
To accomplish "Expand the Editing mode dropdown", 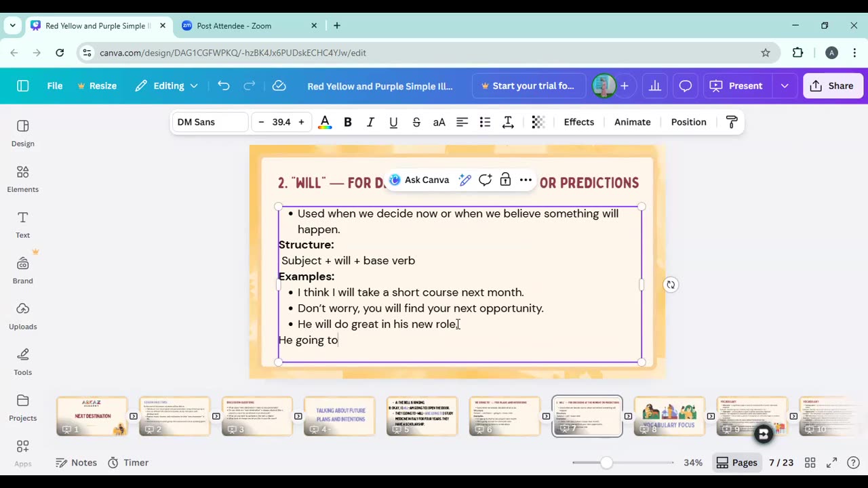I will point(167,86).
